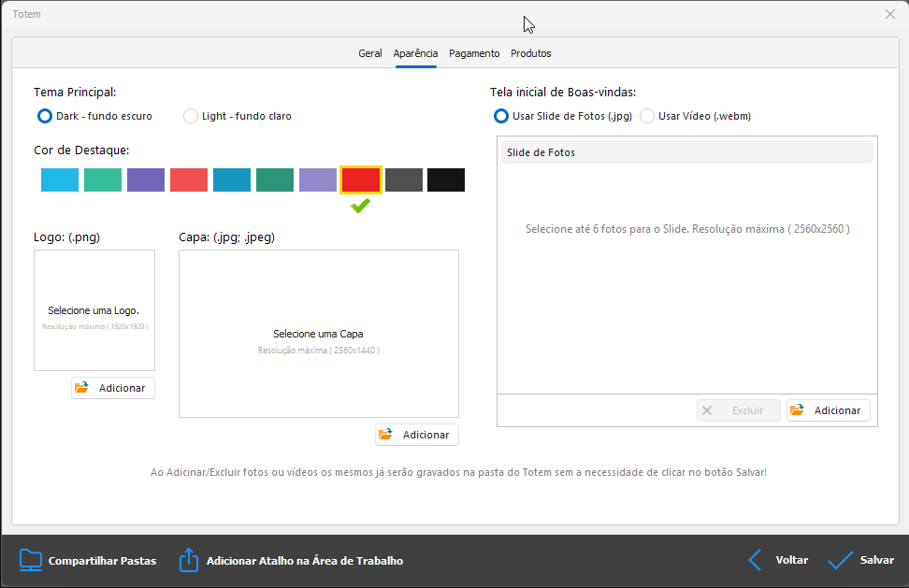
Task: Select the purple highlight color swatch
Action: point(146,180)
